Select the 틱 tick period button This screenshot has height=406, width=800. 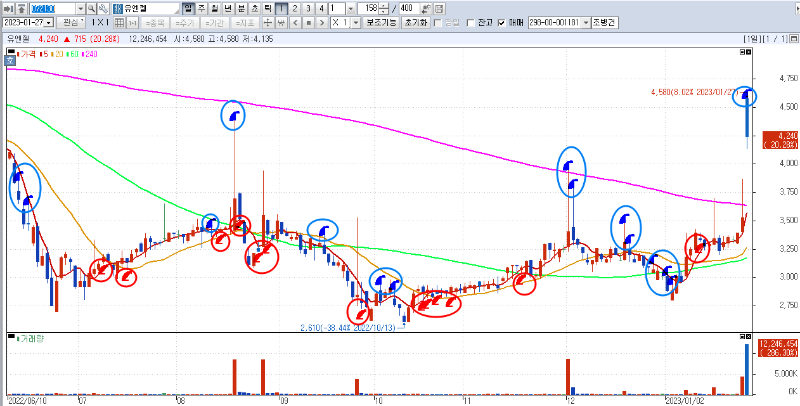coord(267,9)
